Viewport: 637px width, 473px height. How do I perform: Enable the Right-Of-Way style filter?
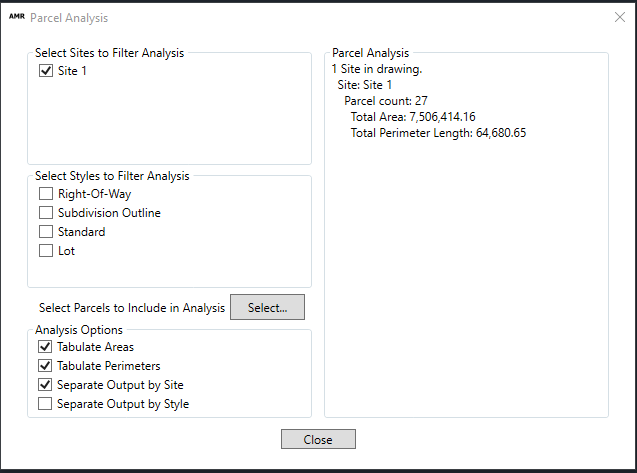45,194
